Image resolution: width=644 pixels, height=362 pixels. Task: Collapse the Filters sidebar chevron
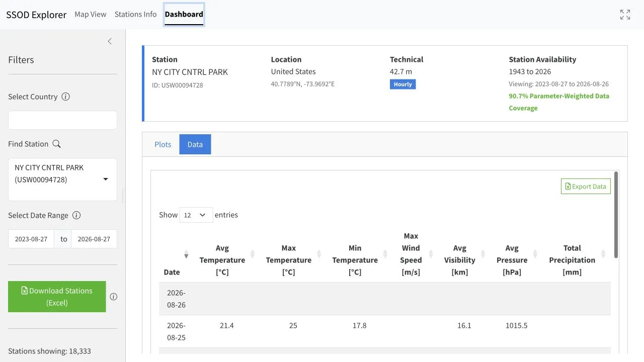pyautogui.click(x=110, y=41)
